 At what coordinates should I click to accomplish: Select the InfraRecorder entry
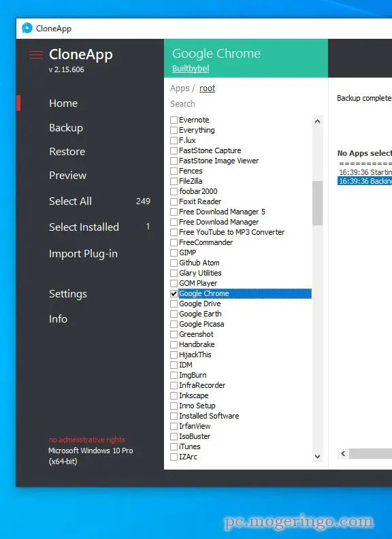[202, 385]
